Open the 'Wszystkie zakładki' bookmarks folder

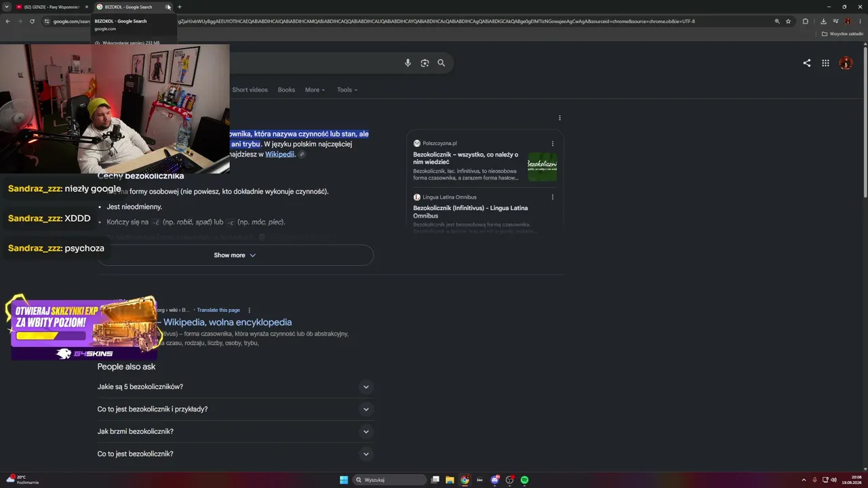pyautogui.click(x=842, y=34)
